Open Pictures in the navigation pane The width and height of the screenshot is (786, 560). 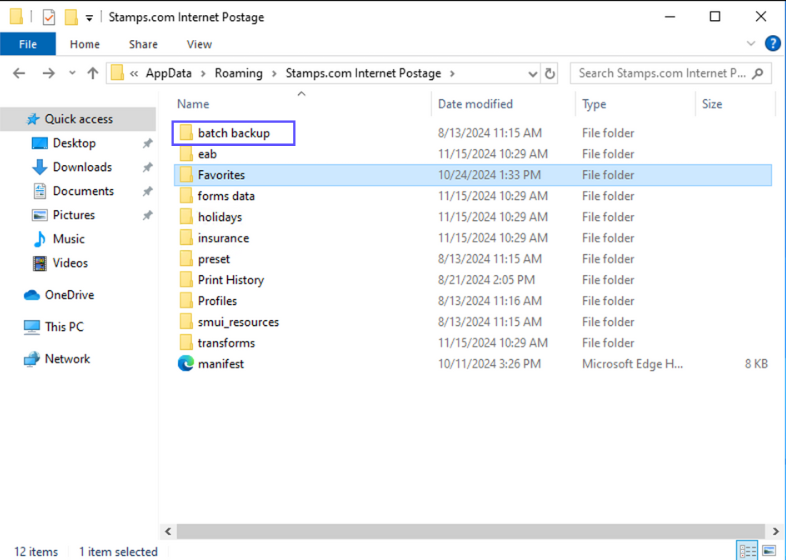pyautogui.click(x=74, y=215)
